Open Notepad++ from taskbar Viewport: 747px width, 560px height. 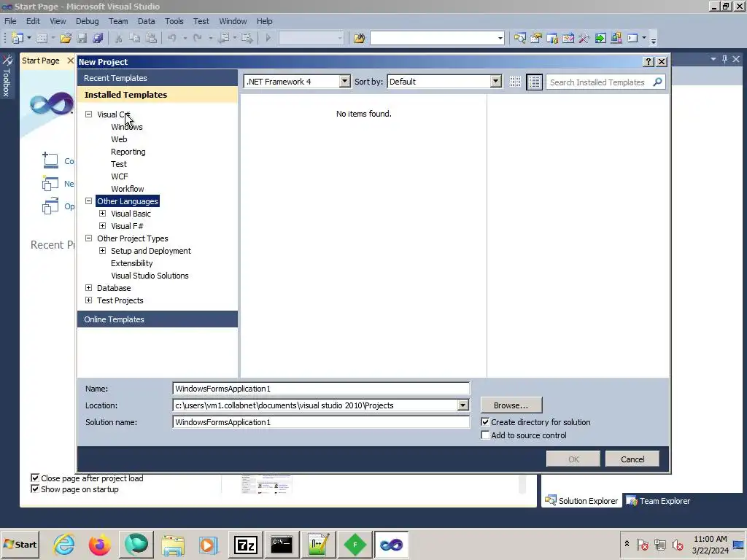[x=318, y=544]
